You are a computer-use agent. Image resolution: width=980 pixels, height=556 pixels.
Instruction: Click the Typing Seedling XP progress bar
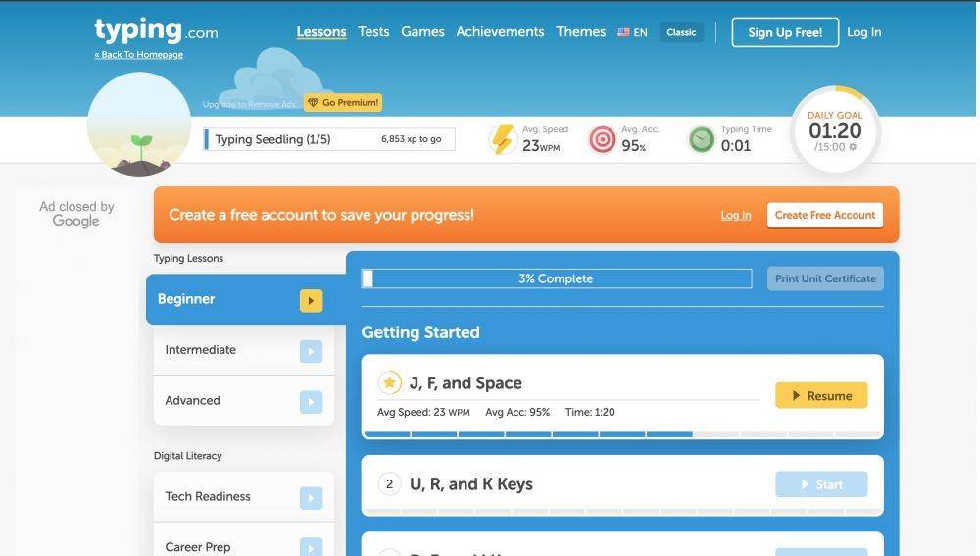[329, 139]
